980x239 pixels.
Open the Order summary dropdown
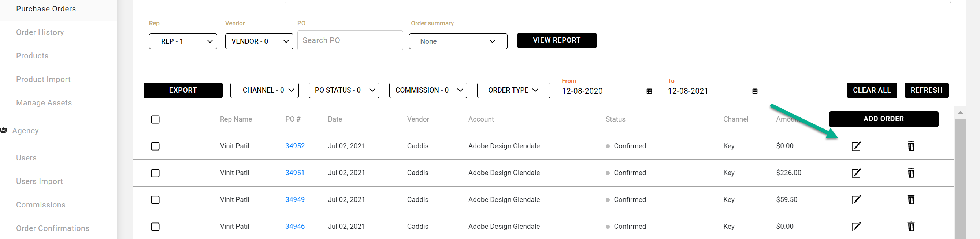coord(458,41)
